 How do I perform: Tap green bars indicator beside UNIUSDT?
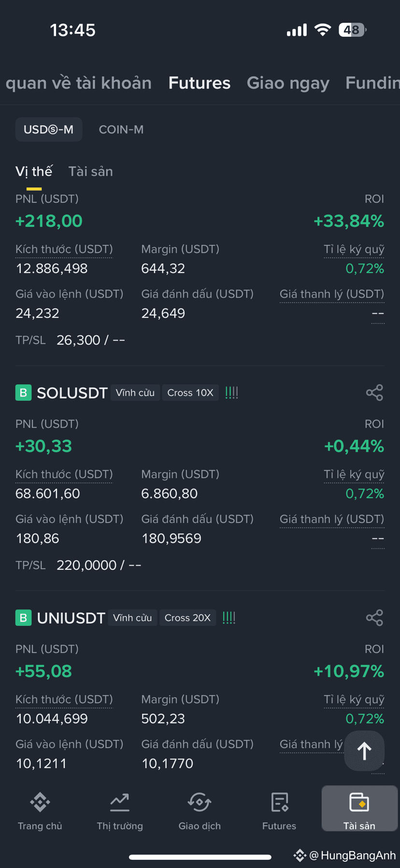point(229,618)
